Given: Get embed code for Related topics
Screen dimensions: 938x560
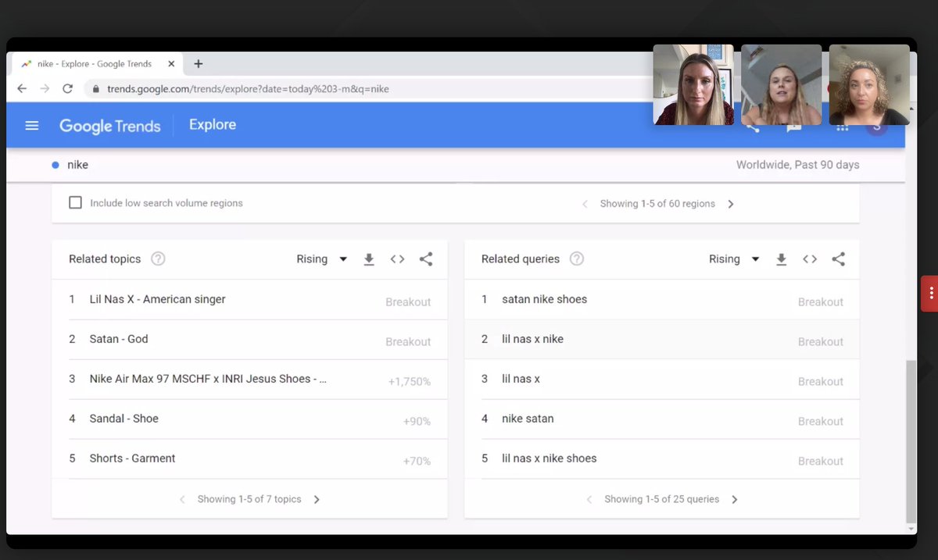Looking at the screenshot, I should 397,259.
